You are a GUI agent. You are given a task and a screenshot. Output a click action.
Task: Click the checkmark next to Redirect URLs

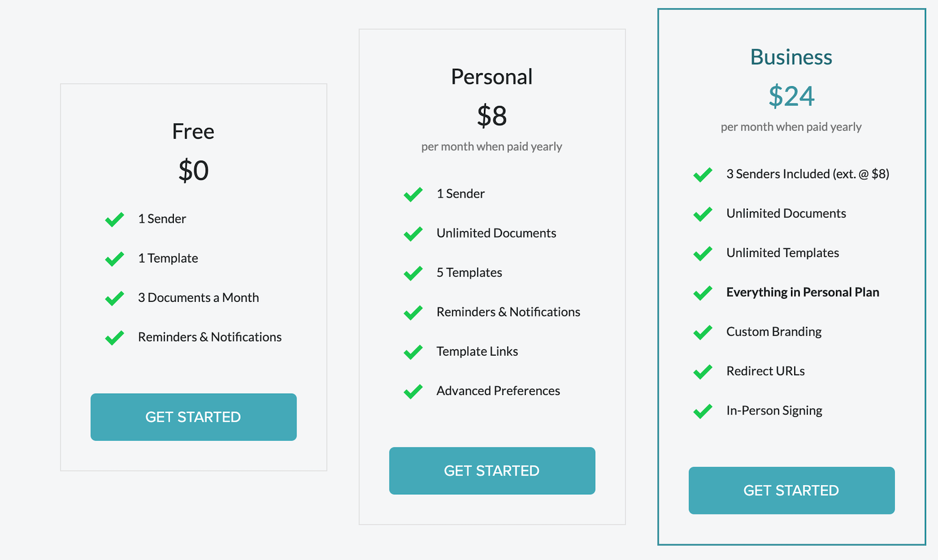pos(703,371)
